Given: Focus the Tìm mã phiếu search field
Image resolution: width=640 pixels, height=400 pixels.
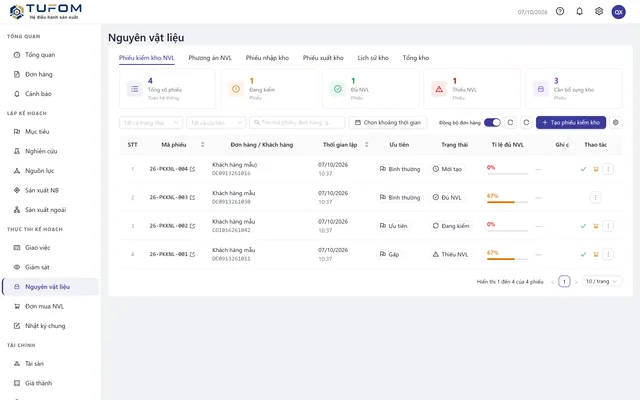Looking at the screenshot, I should click(297, 122).
